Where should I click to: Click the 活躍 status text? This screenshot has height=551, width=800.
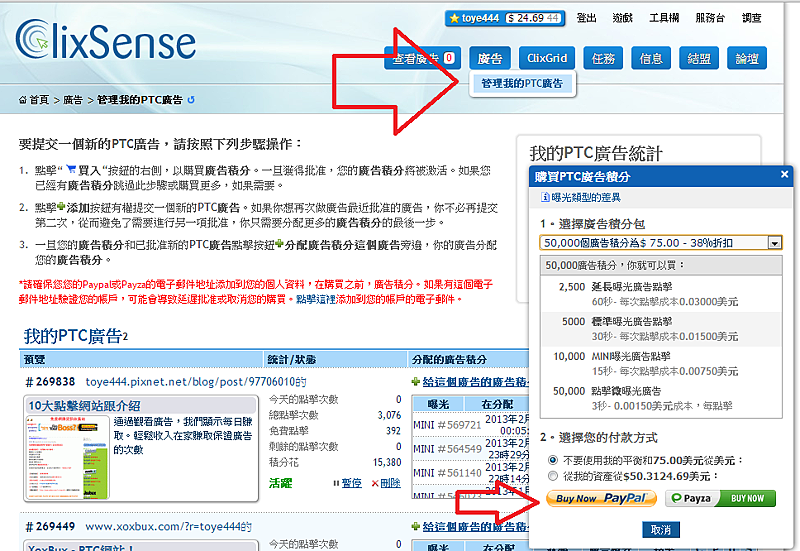pos(281,483)
